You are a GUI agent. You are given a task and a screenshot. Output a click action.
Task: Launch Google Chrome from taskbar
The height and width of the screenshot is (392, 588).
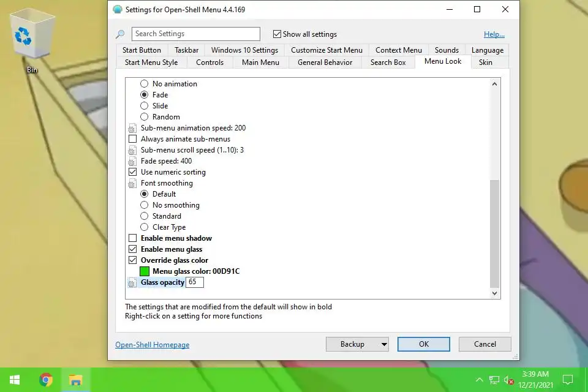(x=46, y=380)
